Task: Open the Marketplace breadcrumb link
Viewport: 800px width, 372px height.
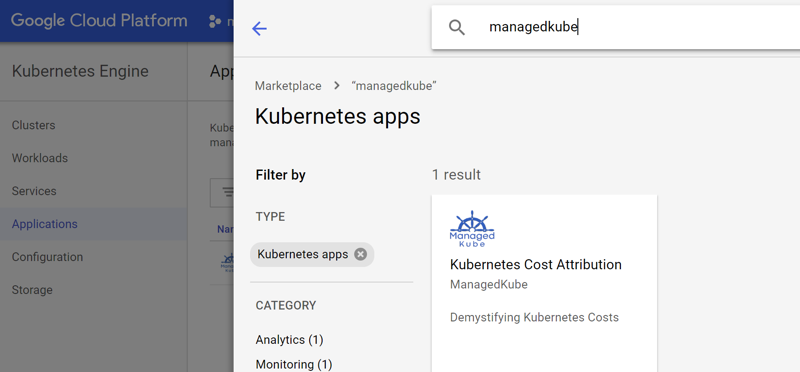Action: (x=288, y=86)
